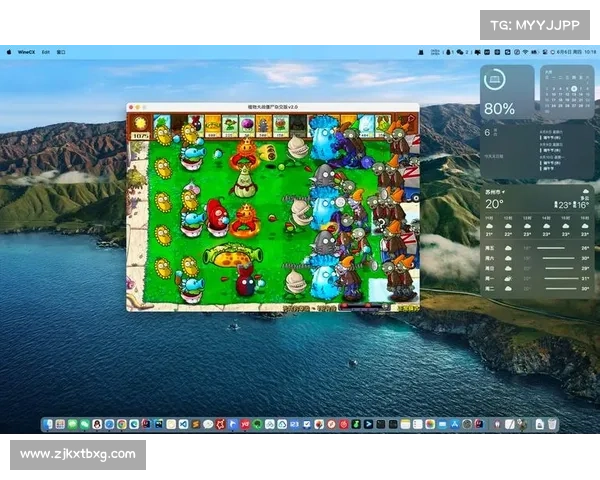Open App Store from the Dock
This screenshot has width=600, height=480.
pyautogui.click(x=455, y=424)
